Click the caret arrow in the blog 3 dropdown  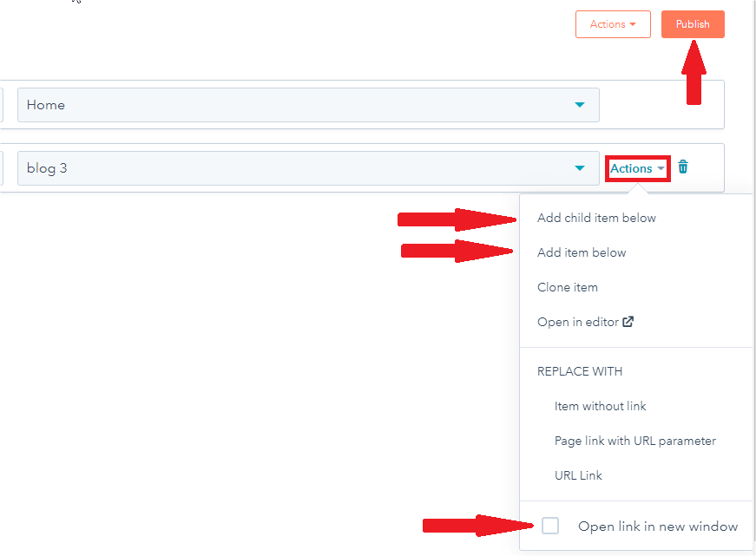[580, 168]
